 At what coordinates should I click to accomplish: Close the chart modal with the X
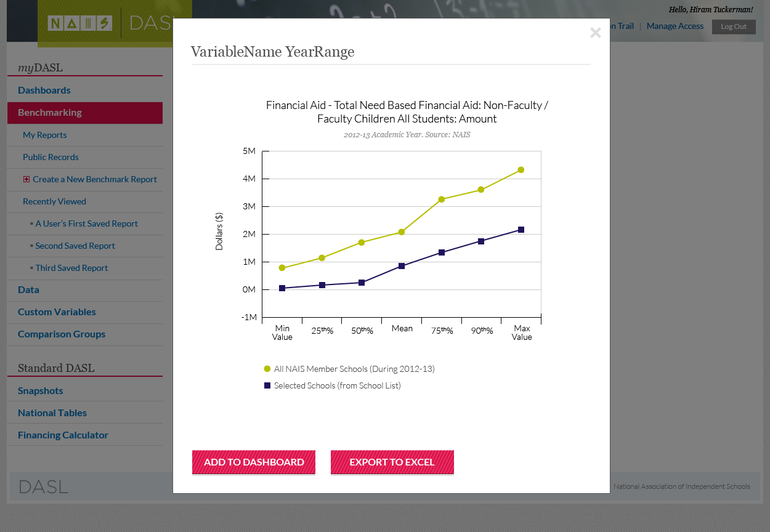pos(595,33)
